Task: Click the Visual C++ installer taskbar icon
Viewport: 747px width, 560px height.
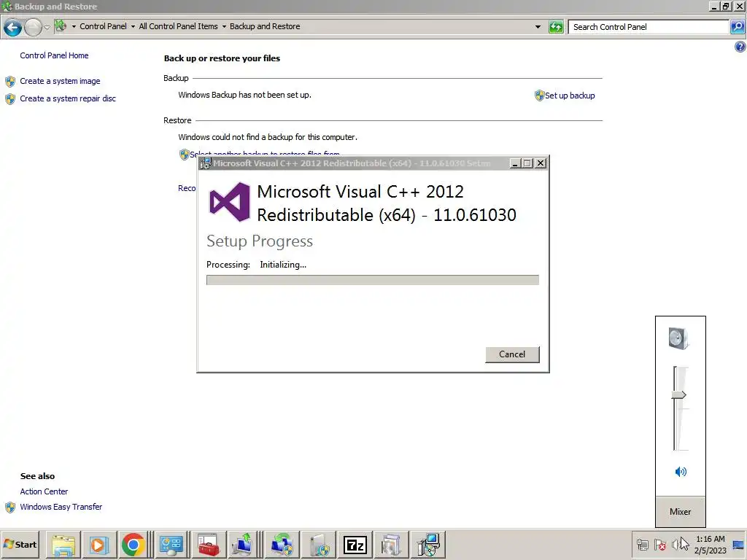Action: pyautogui.click(x=428, y=545)
